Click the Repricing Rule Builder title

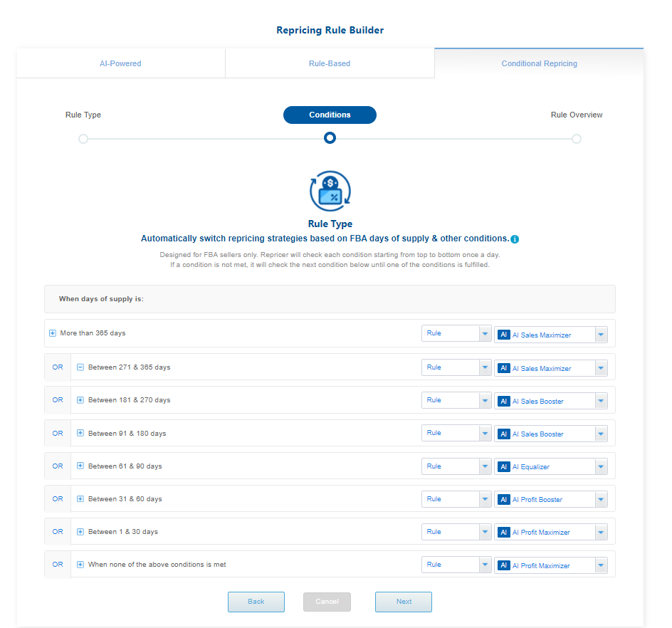330,31
